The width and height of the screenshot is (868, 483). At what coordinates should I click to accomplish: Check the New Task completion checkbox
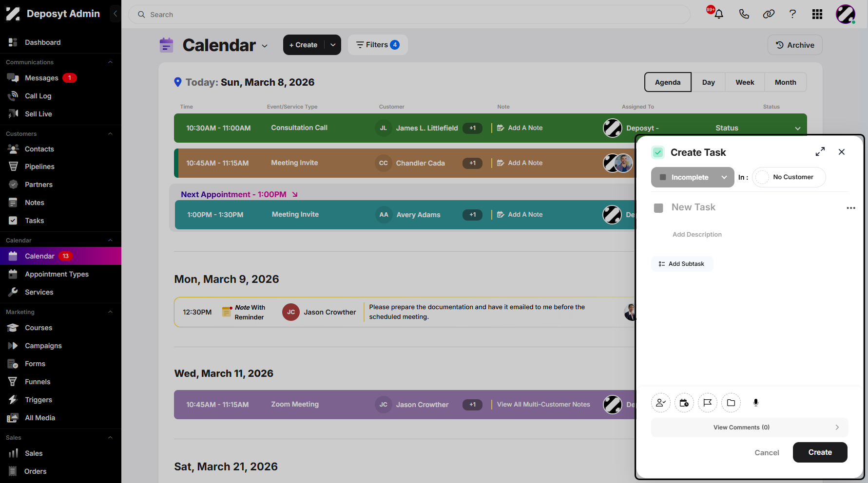(x=658, y=208)
